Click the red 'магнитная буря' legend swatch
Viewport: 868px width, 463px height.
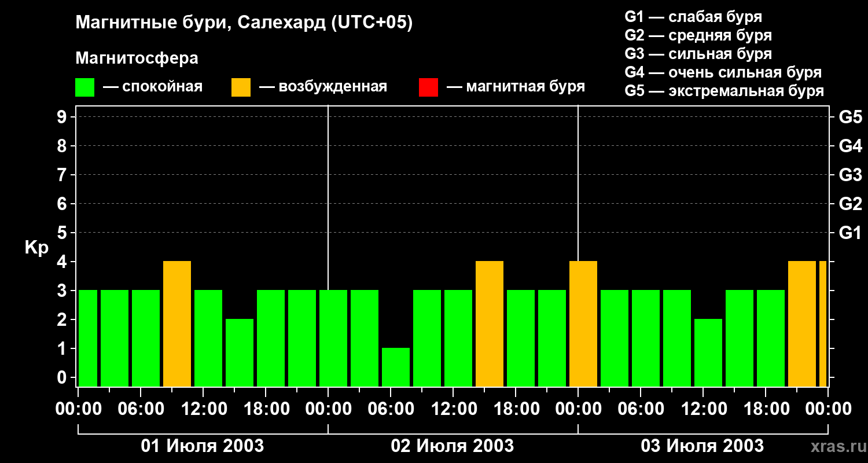[428, 87]
